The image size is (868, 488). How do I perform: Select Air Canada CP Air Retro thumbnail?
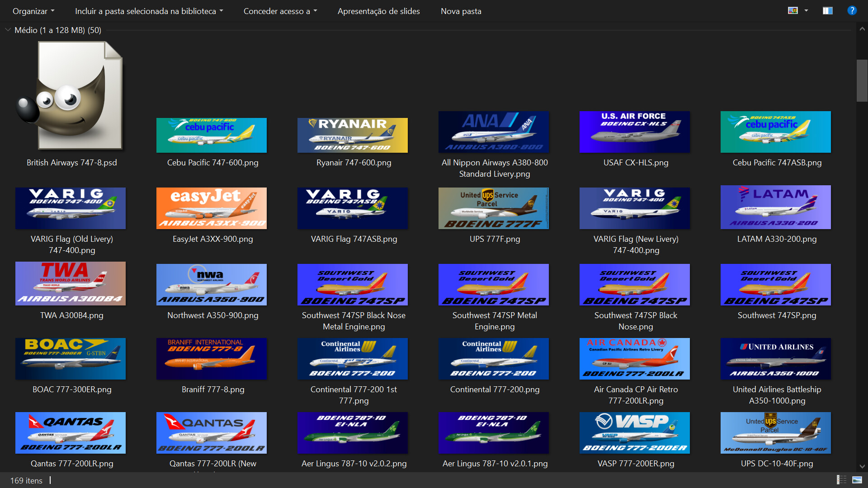[635, 359]
